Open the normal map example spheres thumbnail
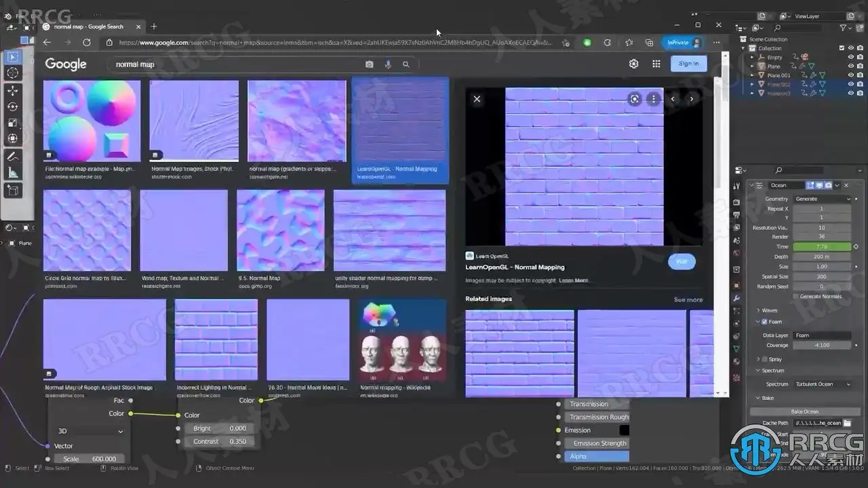 (92, 121)
